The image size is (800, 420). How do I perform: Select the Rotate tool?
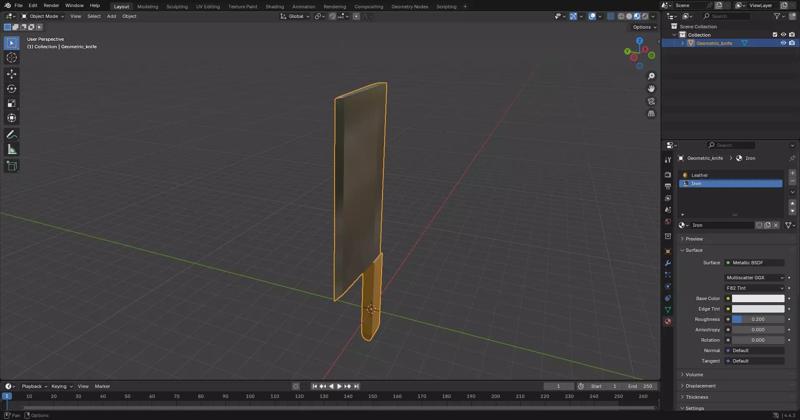12,89
